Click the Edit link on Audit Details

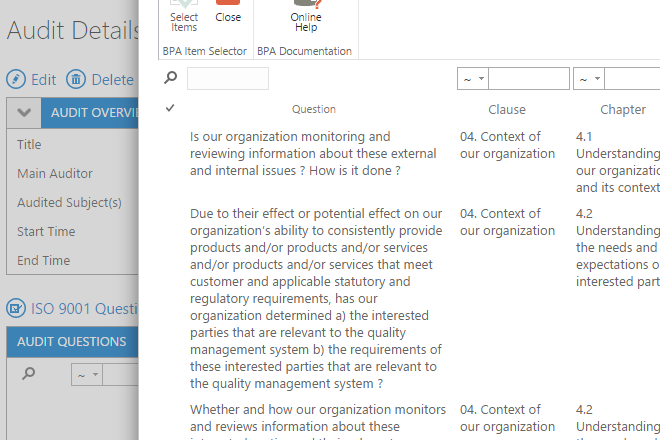[x=43, y=80]
